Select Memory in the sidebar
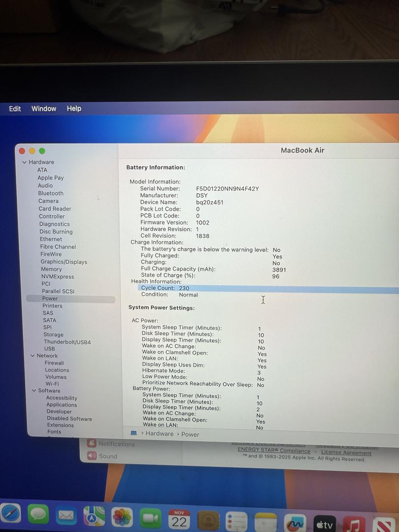 tap(51, 269)
